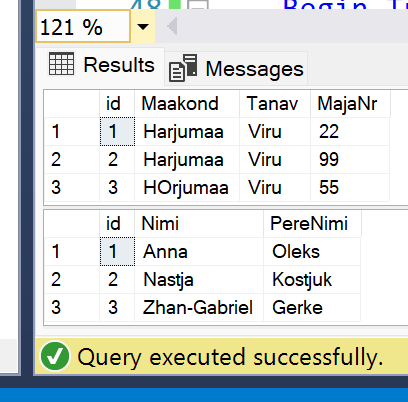Select the Tanav column header
The width and height of the screenshot is (408, 402).
[275, 103]
